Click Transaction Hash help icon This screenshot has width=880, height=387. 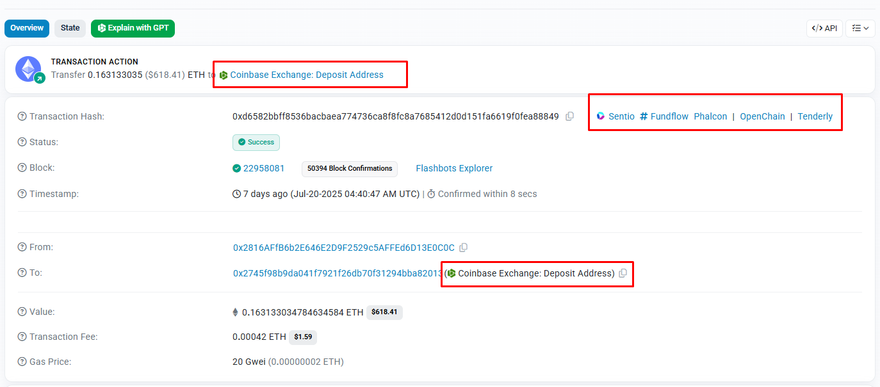[x=22, y=117]
